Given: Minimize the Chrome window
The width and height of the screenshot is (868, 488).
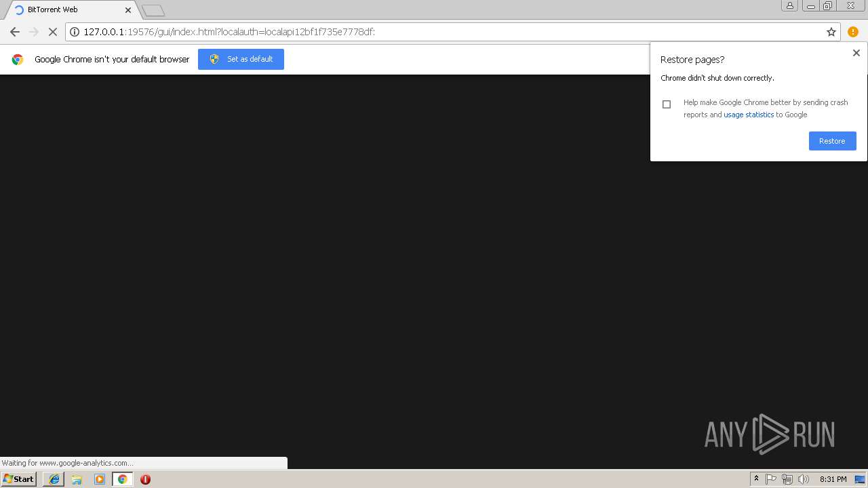Looking at the screenshot, I should point(811,6).
